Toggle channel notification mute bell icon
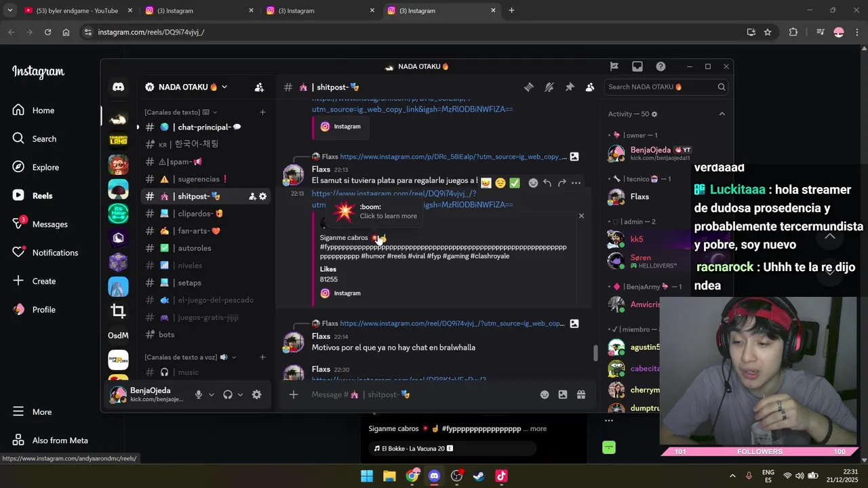The width and height of the screenshot is (868, 488). (549, 87)
